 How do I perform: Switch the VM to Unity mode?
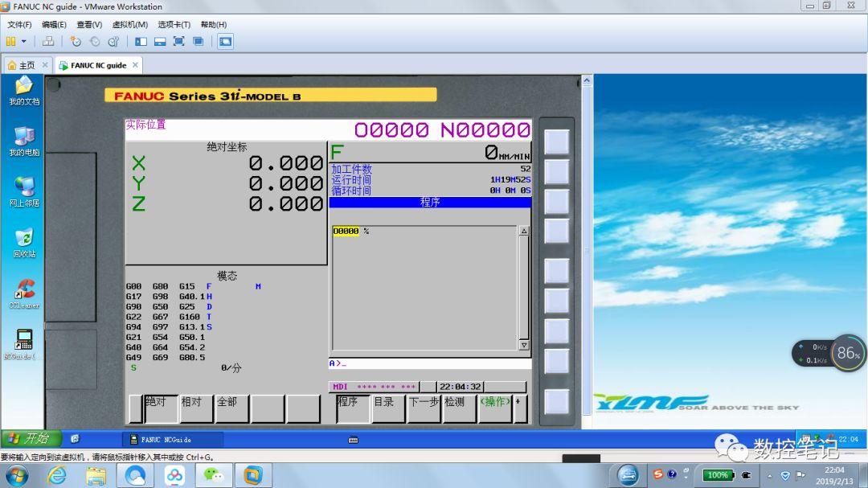coord(198,42)
